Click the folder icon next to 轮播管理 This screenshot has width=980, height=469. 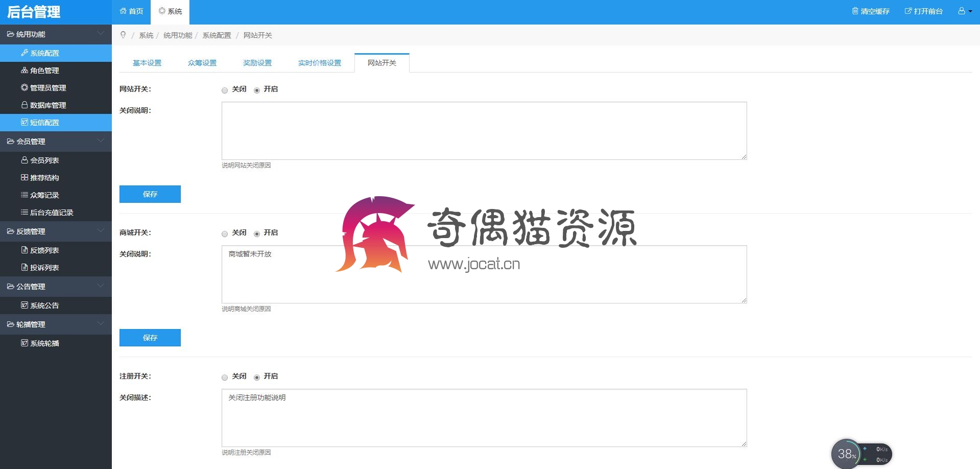pos(10,324)
